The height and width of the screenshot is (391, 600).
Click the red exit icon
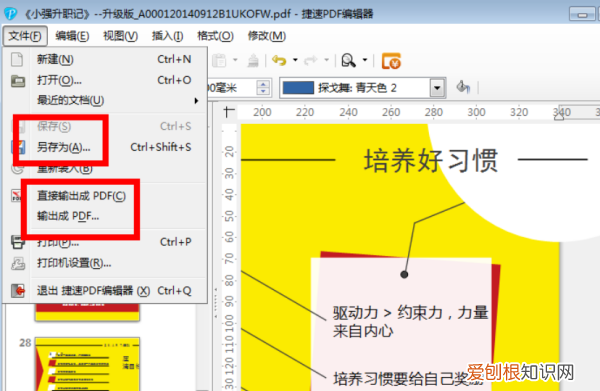18,291
